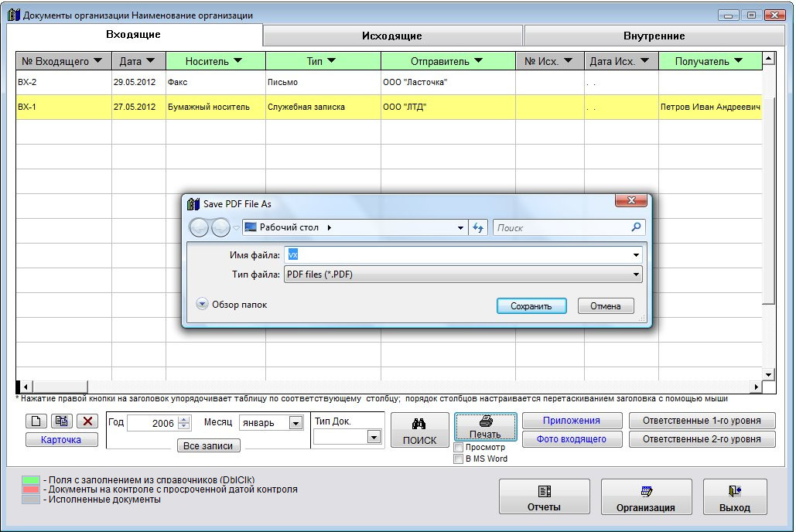Click the Имя файла text field
796x532 pixels.
coord(456,254)
